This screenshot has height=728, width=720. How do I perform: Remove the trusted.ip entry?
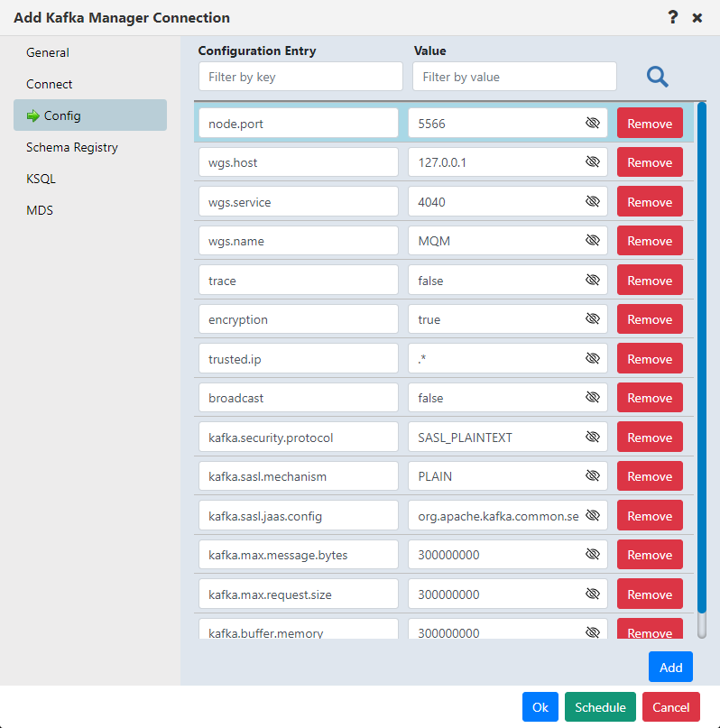pyautogui.click(x=650, y=359)
